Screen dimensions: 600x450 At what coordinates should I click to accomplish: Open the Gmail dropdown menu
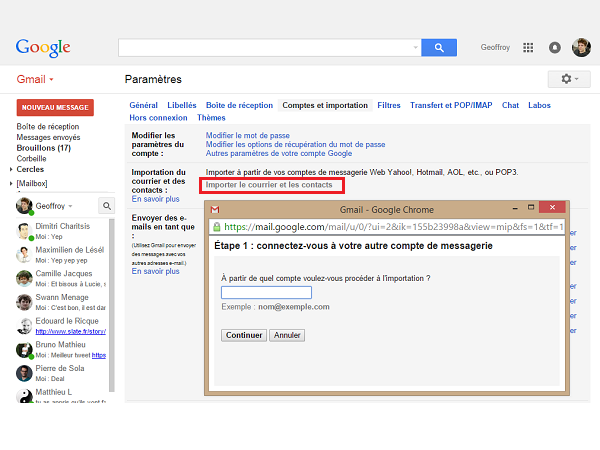pyautogui.click(x=35, y=79)
